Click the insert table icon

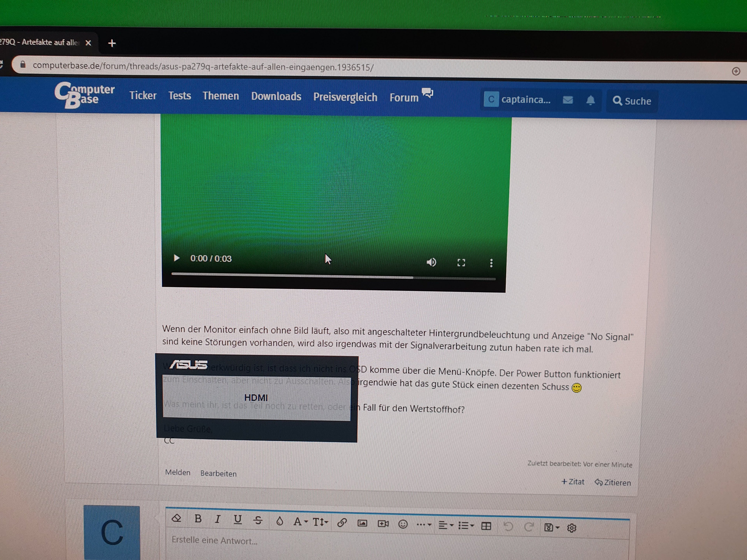[486, 526]
